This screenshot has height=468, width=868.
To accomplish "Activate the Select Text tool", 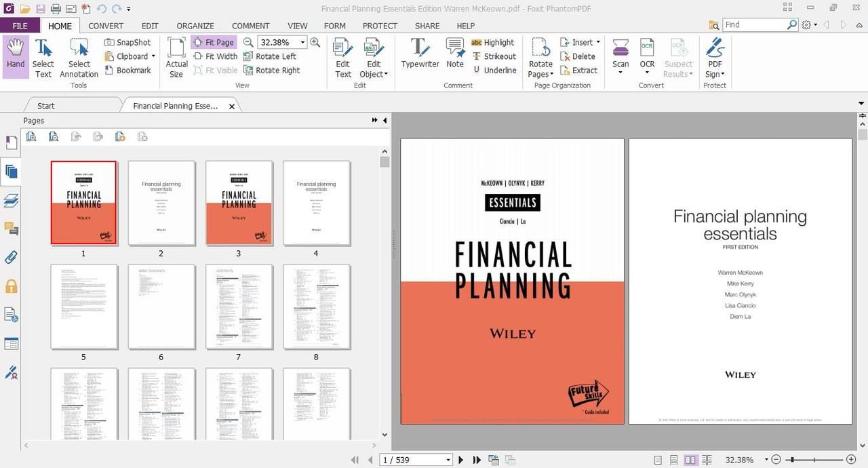I will tap(43, 57).
